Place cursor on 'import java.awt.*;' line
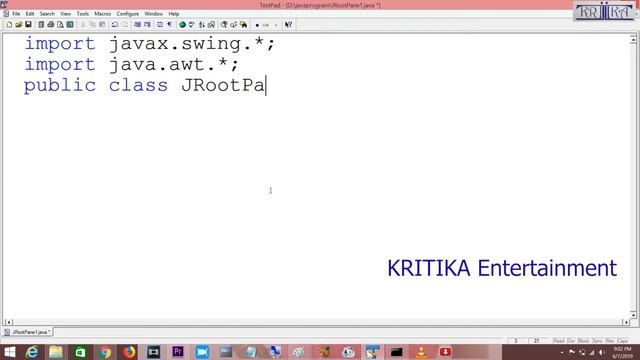 131,64
